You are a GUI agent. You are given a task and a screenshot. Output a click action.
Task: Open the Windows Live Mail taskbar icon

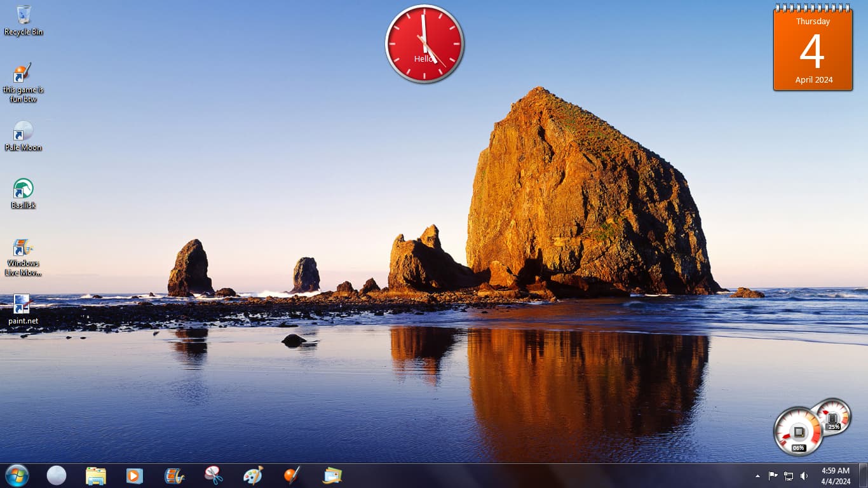point(332,475)
